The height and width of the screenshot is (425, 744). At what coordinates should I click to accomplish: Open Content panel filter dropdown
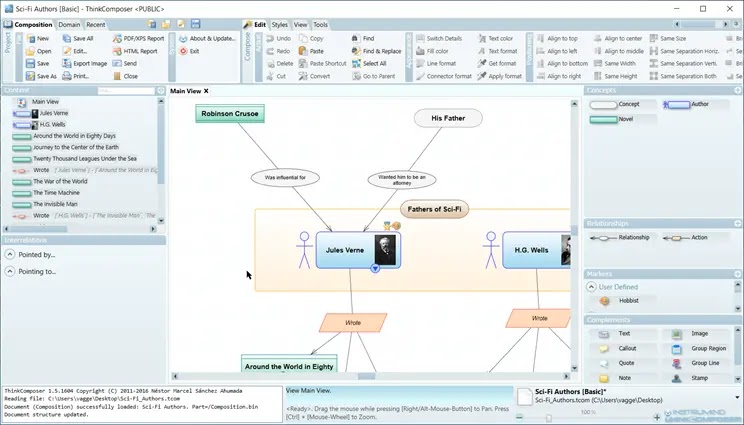pos(161,90)
